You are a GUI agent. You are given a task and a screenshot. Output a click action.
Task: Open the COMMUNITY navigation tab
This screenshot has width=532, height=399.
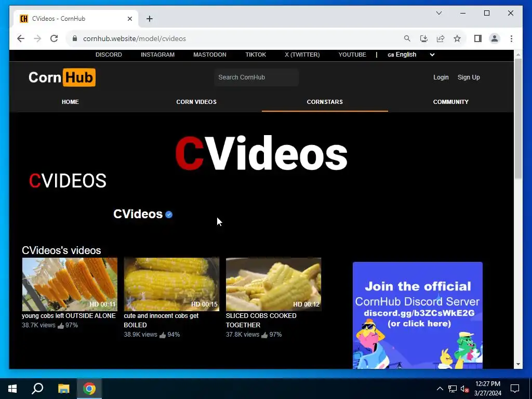[x=450, y=102]
